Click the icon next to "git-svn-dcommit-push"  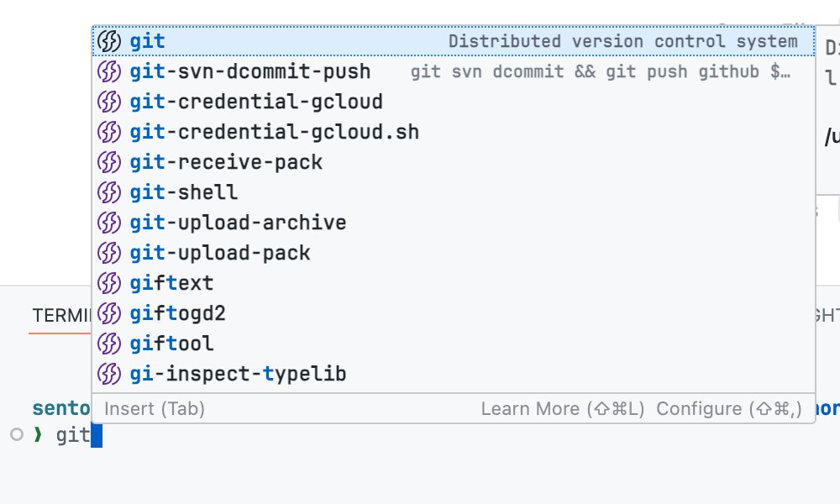click(x=109, y=71)
